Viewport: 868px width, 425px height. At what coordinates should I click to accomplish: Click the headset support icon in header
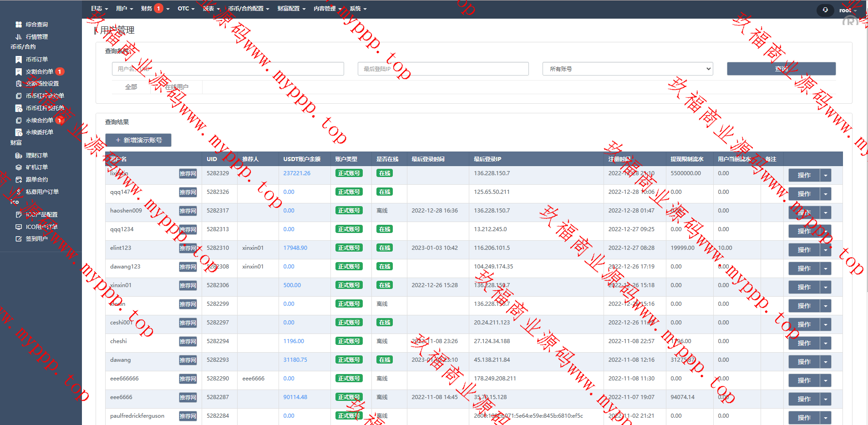tap(825, 10)
